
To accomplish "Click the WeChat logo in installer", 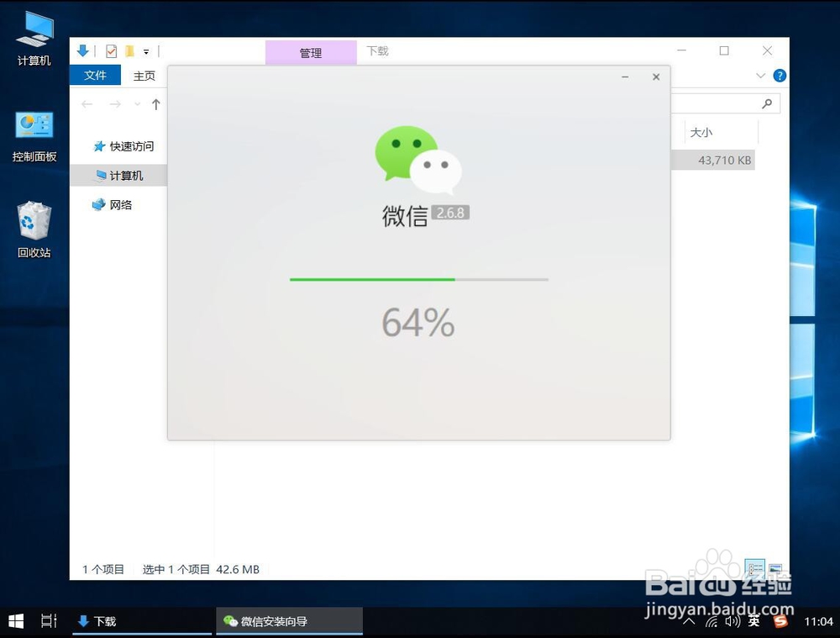I will (x=417, y=161).
